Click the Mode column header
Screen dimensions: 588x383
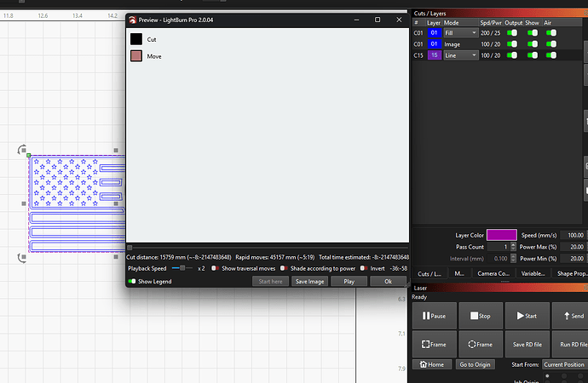click(x=451, y=23)
